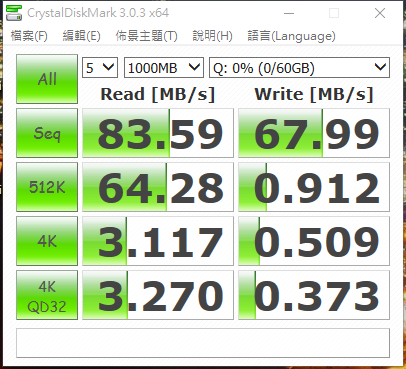Click the empty comment field at bottom
This screenshot has width=406, height=369.
click(203, 343)
